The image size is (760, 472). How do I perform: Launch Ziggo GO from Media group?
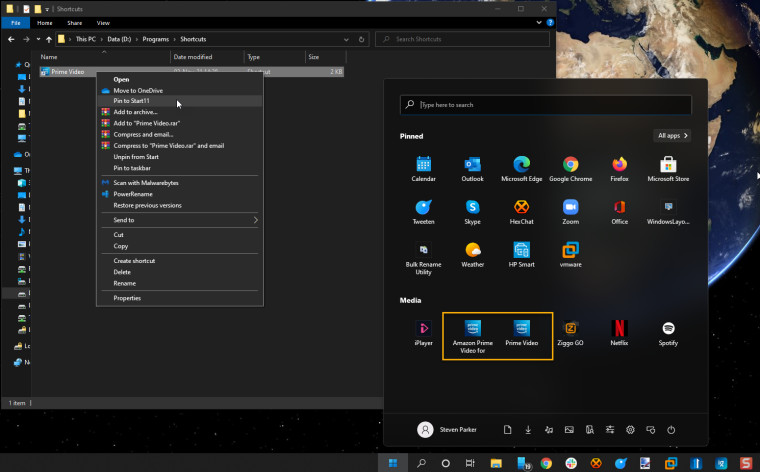coord(570,333)
